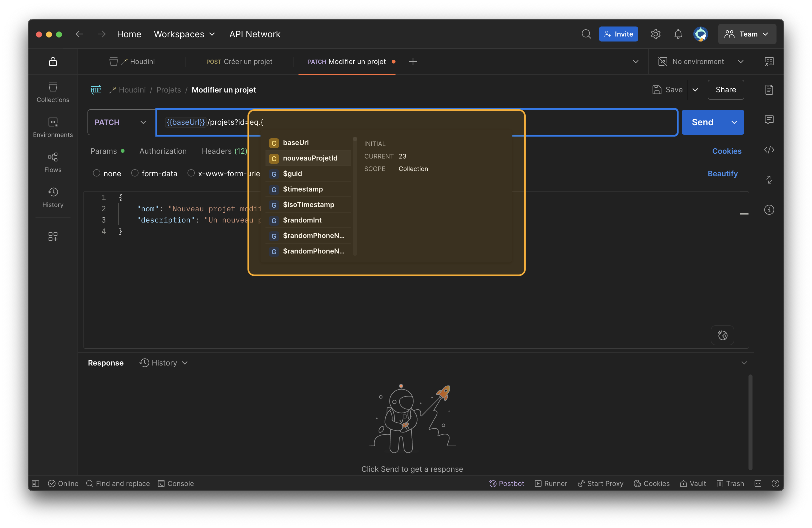812x528 pixels.
Task: Pick $randomInt from the suggestion list
Action: coord(308,220)
